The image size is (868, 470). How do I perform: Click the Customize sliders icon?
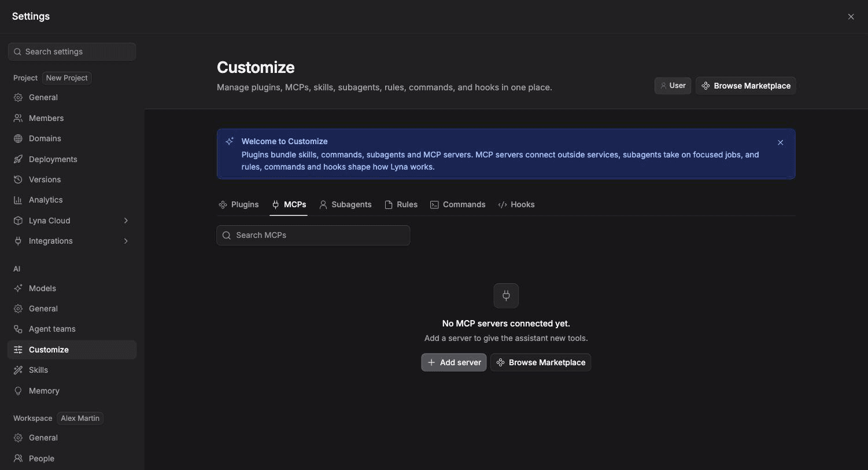tap(18, 350)
